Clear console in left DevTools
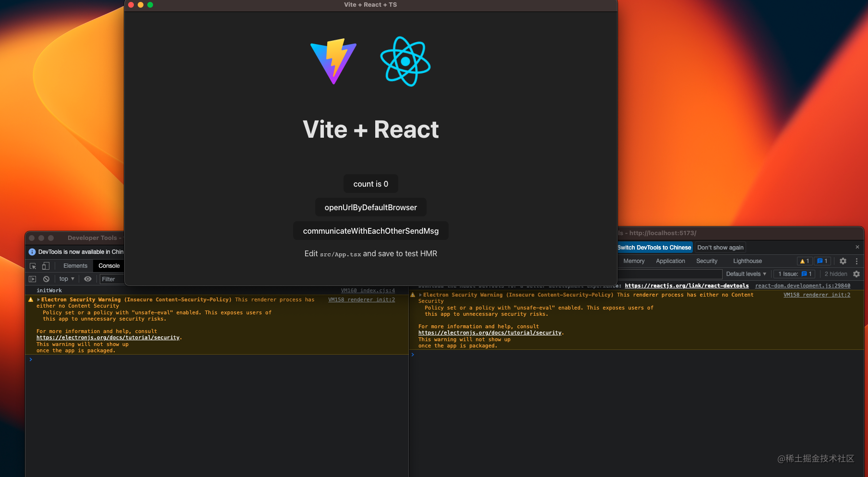Image resolution: width=868 pixels, height=477 pixels. [46, 279]
